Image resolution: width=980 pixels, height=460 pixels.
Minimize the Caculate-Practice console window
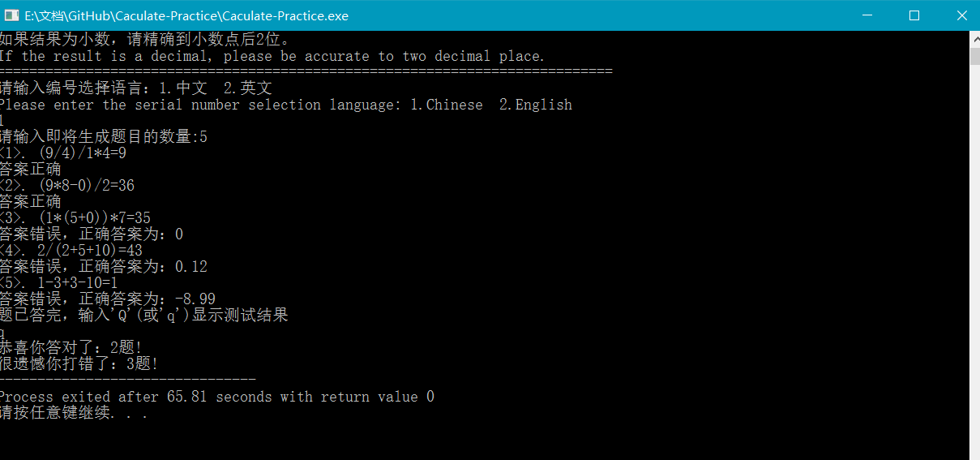coord(867,15)
